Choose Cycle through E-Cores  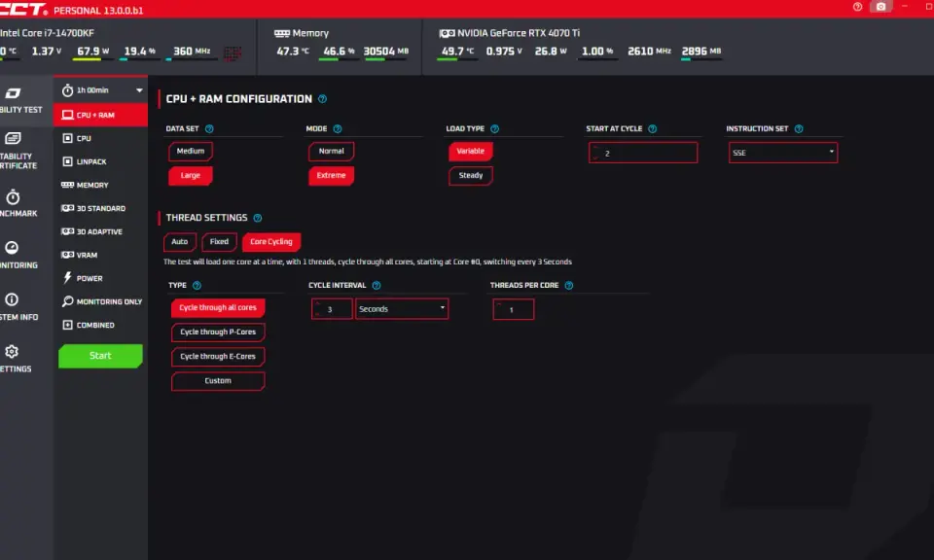click(218, 357)
